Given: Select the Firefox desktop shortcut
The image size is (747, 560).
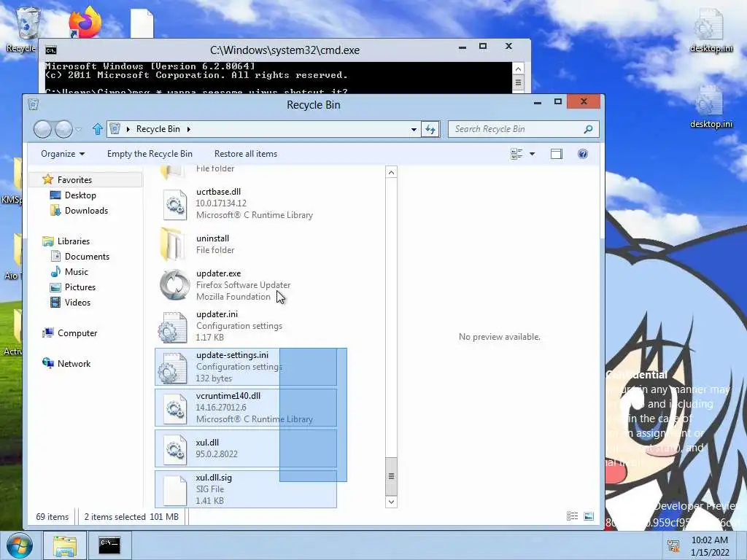Looking at the screenshot, I should 85,23.
